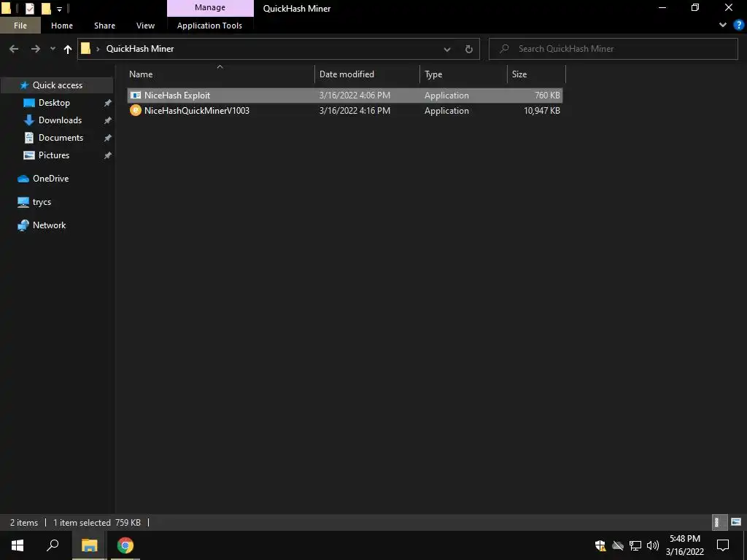This screenshot has width=747, height=560.
Task: Select the Application Tools tab
Action: tap(209, 26)
